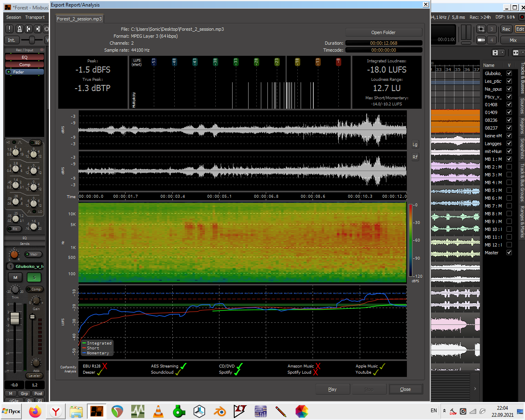Open the Int. sync source dropdown

[x=11, y=40]
